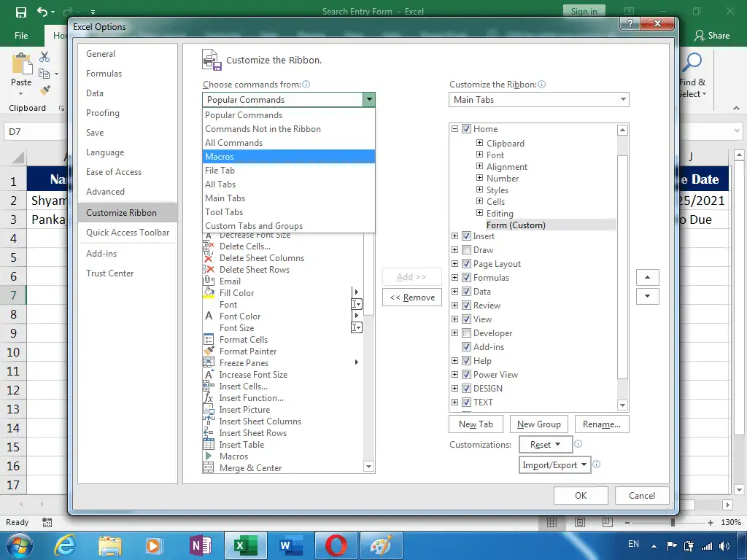Image resolution: width=747 pixels, height=560 pixels.
Task: Select the Insert Sheet Rows icon
Action: [x=208, y=433]
